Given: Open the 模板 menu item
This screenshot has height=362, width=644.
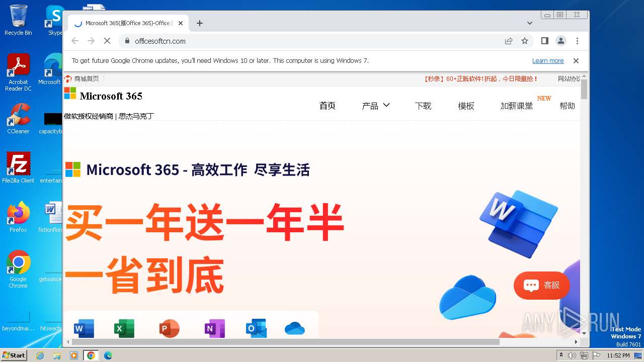Looking at the screenshot, I should (x=466, y=106).
